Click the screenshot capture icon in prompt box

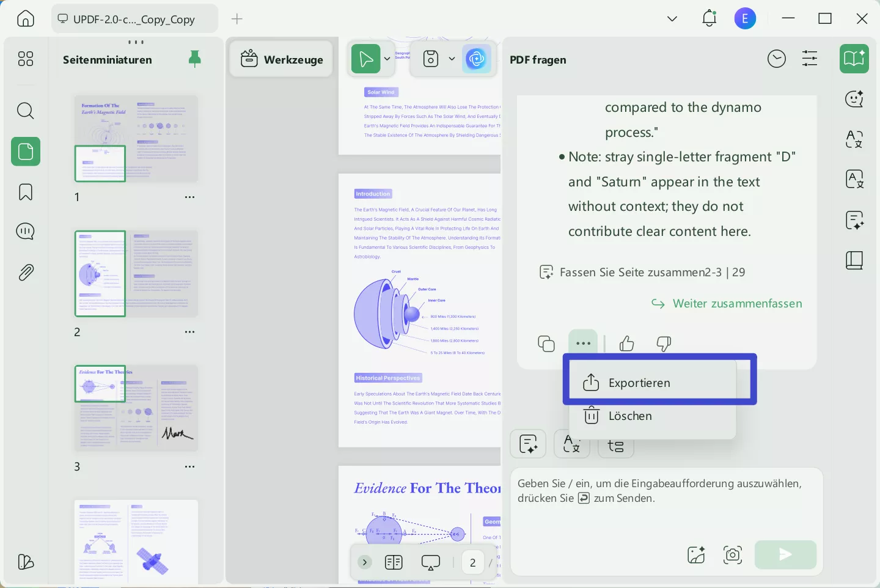coord(733,554)
